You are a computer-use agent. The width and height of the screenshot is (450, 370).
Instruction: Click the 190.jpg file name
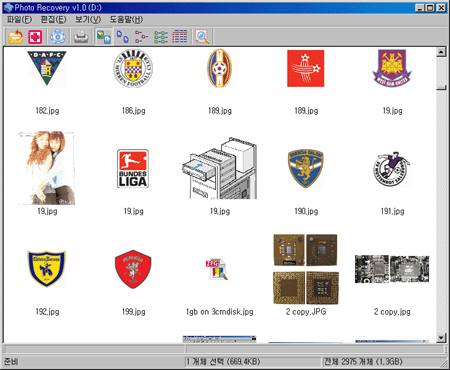[x=306, y=211]
